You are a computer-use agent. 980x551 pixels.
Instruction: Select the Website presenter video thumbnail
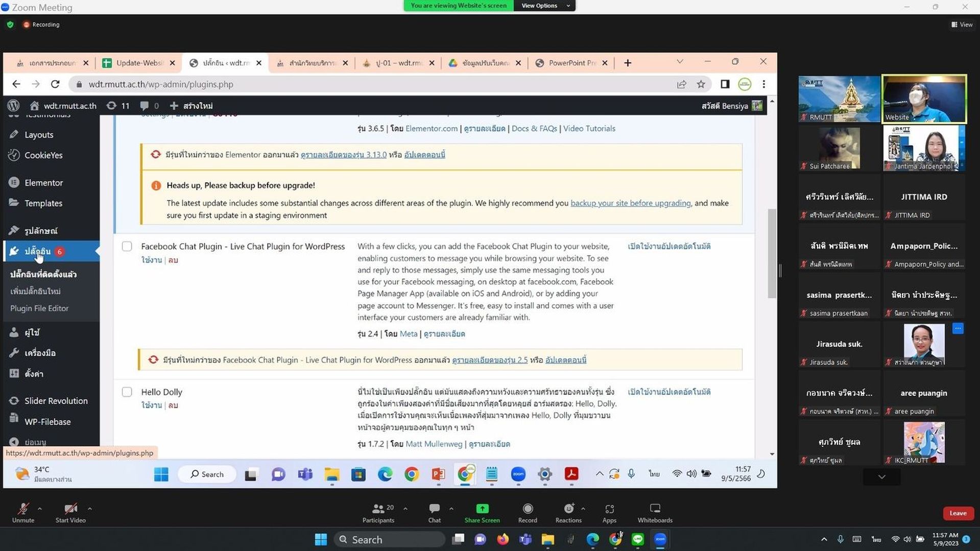(924, 99)
